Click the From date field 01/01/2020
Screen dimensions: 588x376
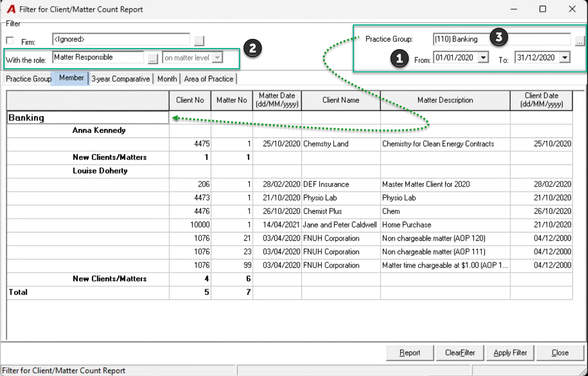click(455, 58)
